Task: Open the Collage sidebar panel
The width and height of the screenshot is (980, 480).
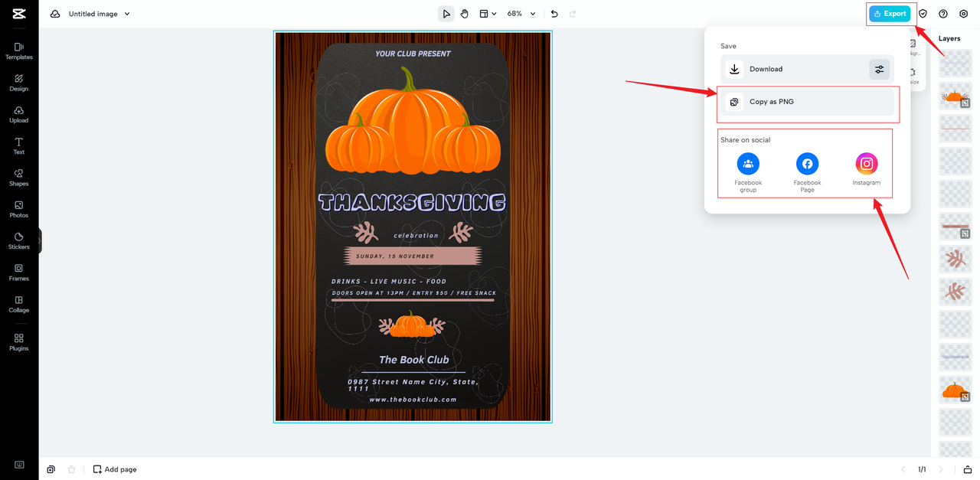Action: point(19,305)
